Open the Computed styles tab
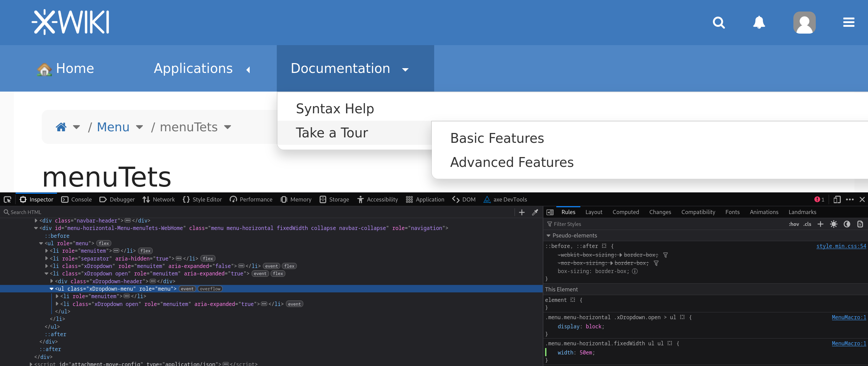This screenshot has height=366, width=868. point(625,212)
